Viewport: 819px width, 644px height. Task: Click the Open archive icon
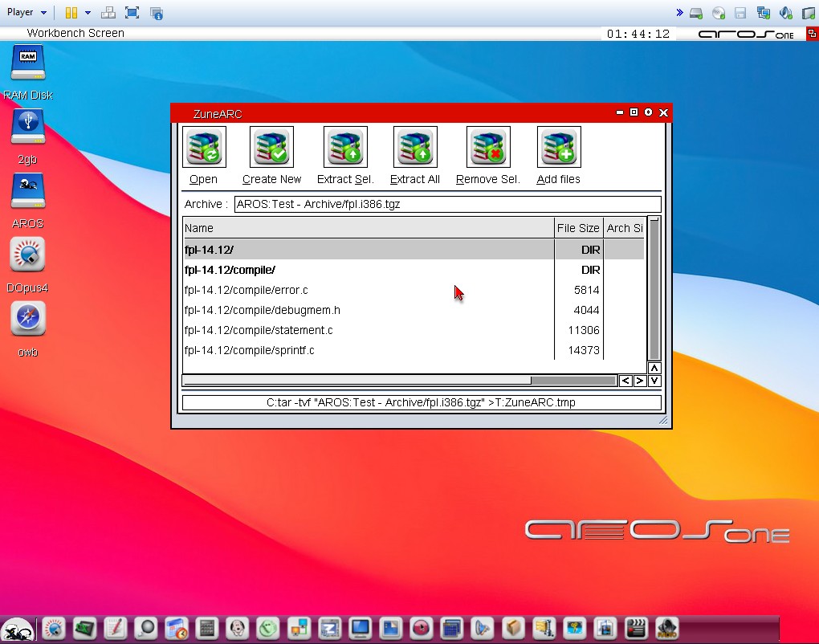point(204,148)
